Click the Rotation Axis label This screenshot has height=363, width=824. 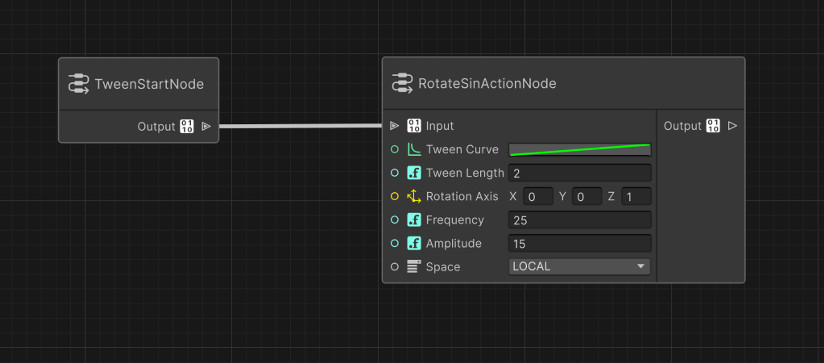[462, 196]
